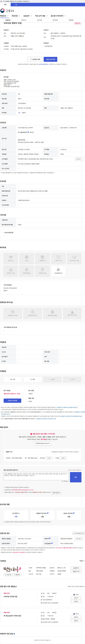Click info icon beside 취업알선기관 알선
This screenshot has height=644, width=85.
(x=48, y=513)
